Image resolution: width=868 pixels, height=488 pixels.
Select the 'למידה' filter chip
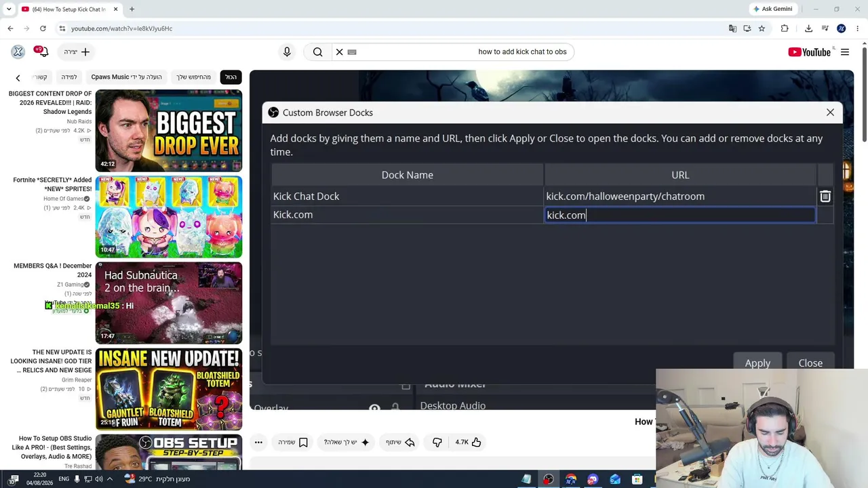click(69, 77)
